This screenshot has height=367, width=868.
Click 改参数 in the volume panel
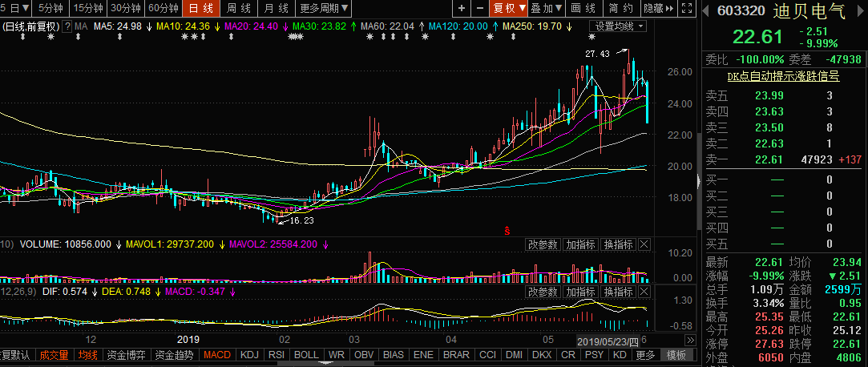tap(543, 244)
